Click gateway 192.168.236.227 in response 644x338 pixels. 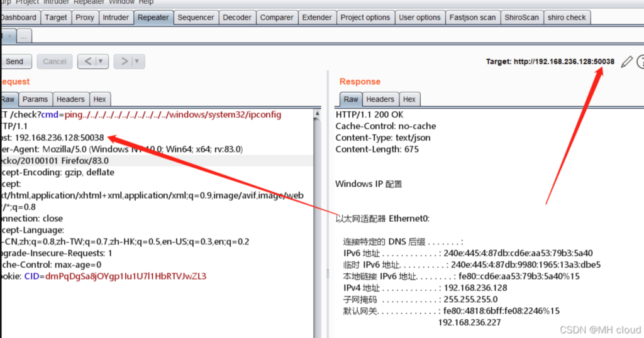pos(469,322)
